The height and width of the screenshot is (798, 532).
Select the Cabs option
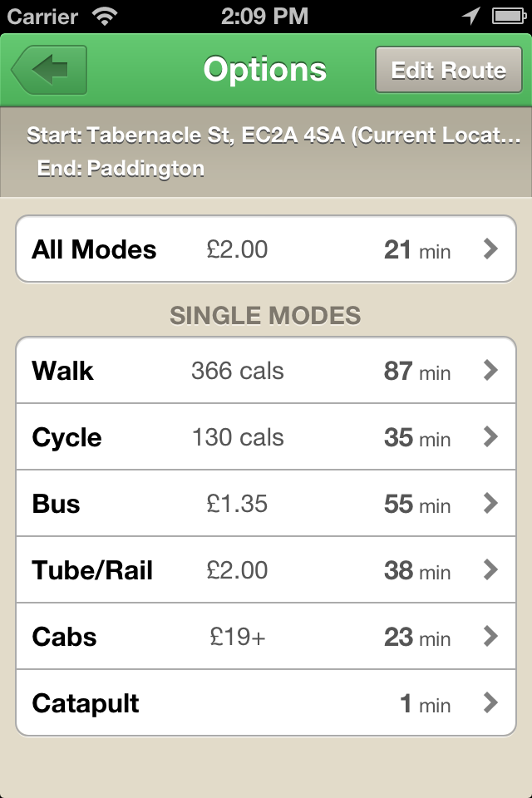(65, 637)
